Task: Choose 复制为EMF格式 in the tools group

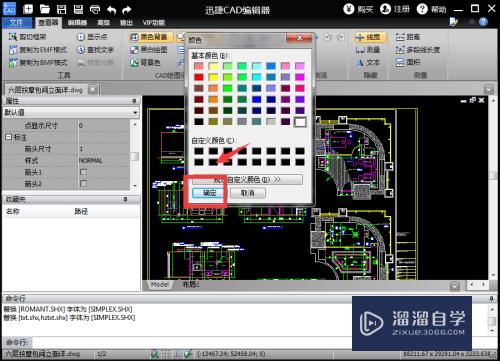Action: (x=38, y=50)
